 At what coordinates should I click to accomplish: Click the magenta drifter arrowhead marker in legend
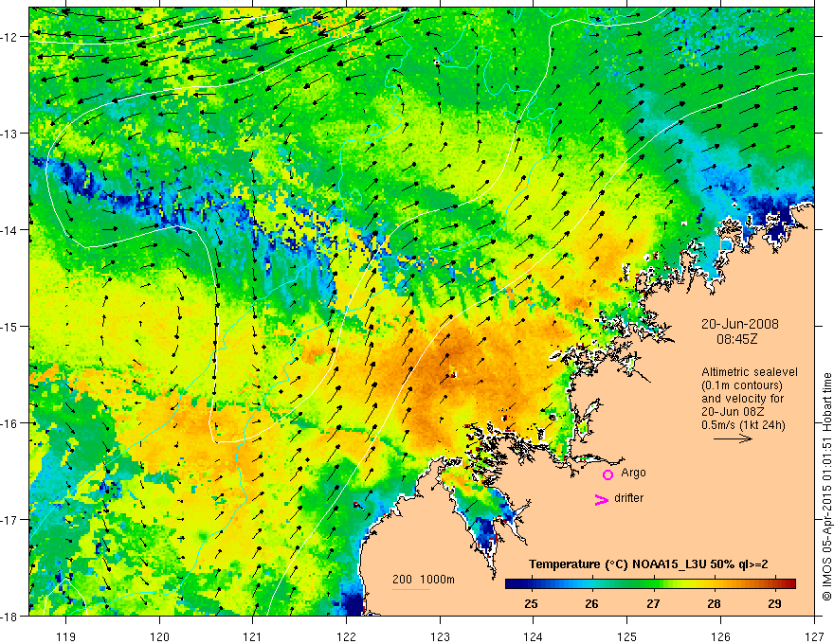tap(601, 499)
